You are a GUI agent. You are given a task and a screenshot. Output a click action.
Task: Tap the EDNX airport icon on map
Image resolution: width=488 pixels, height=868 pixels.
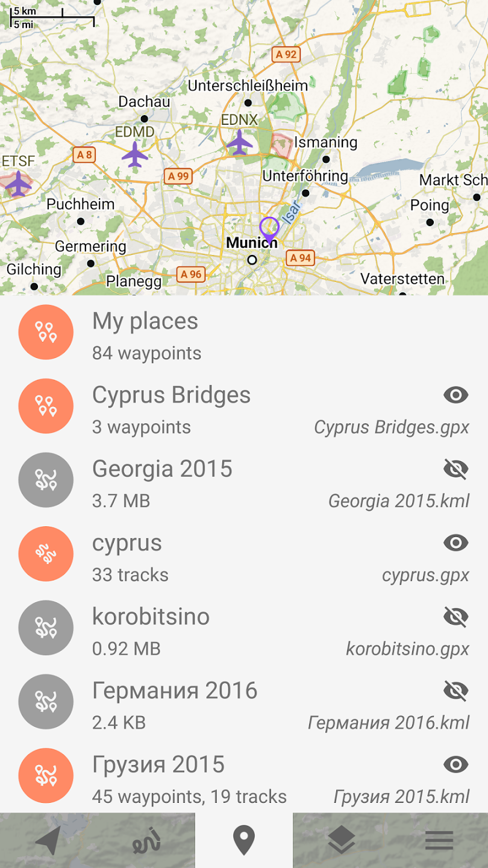coord(240,142)
